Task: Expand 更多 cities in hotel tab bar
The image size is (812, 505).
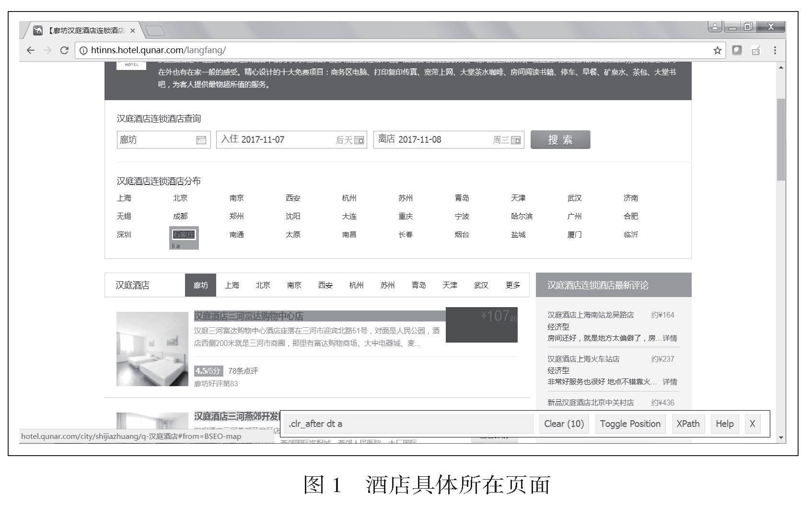Action: [512, 285]
